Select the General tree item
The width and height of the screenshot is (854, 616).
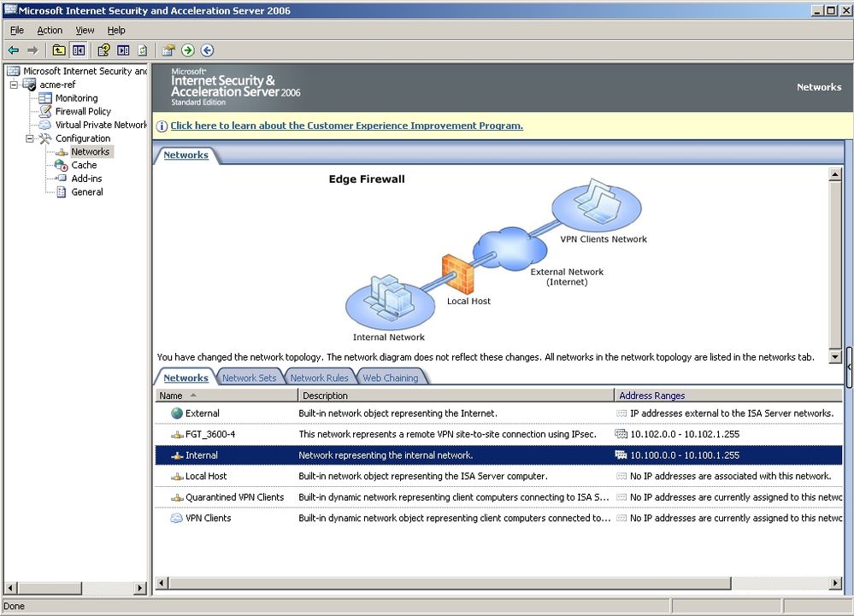click(87, 192)
